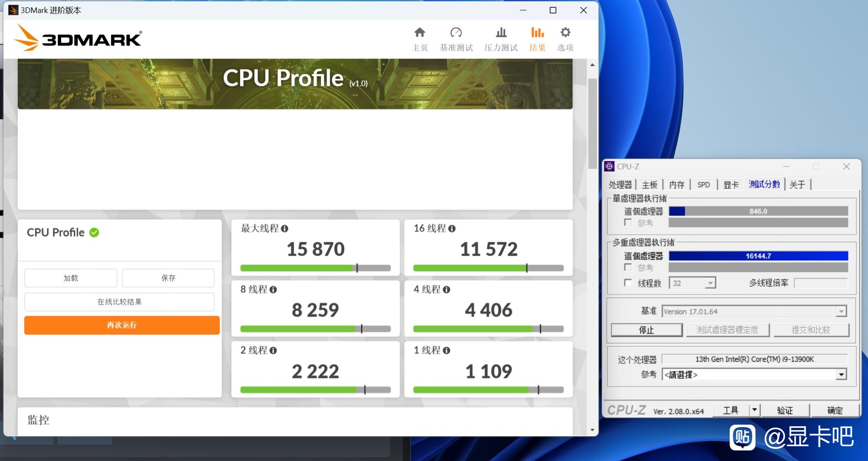Enable the 线程数 checkbox in CPU-Z
This screenshot has height=461, width=868.
(x=628, y=283)
